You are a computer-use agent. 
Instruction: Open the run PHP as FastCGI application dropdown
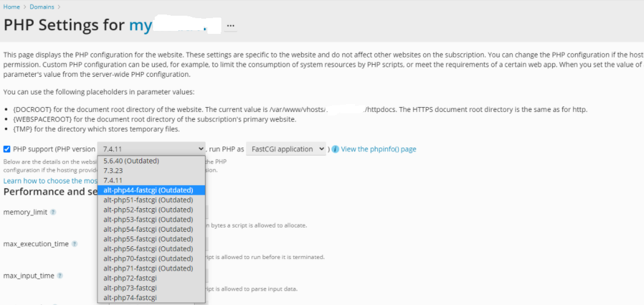coord(286,149)
